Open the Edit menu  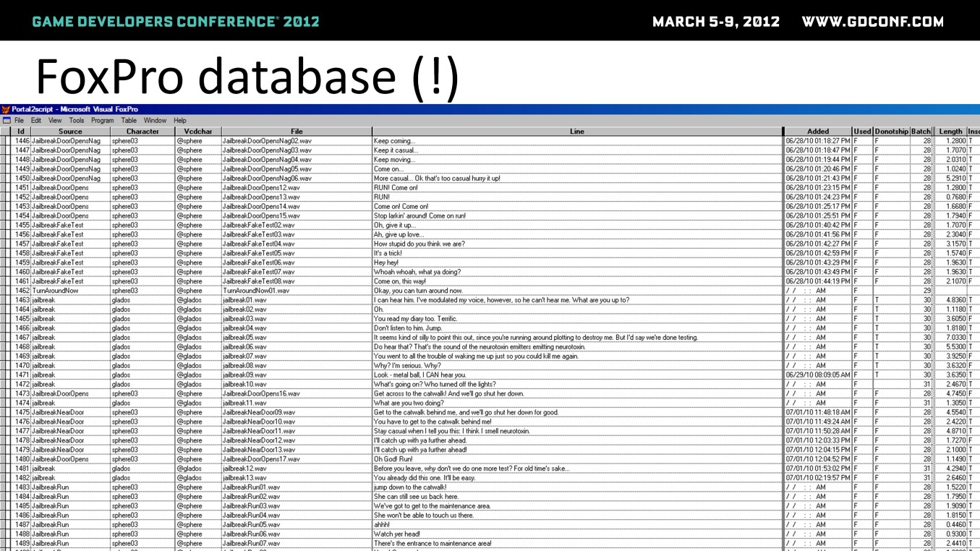36,121
